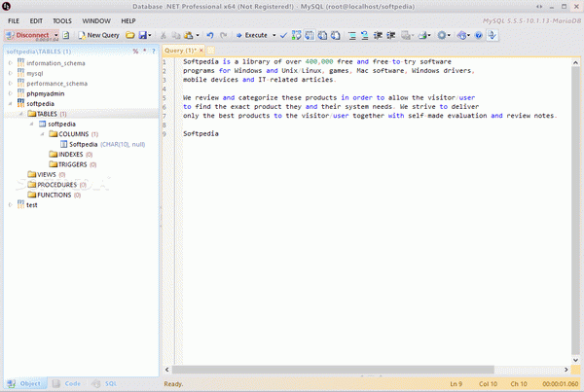Open the printer icon's dropdown arrow
Viewport: 584px width, 392px height.
(x=429, y=35)
